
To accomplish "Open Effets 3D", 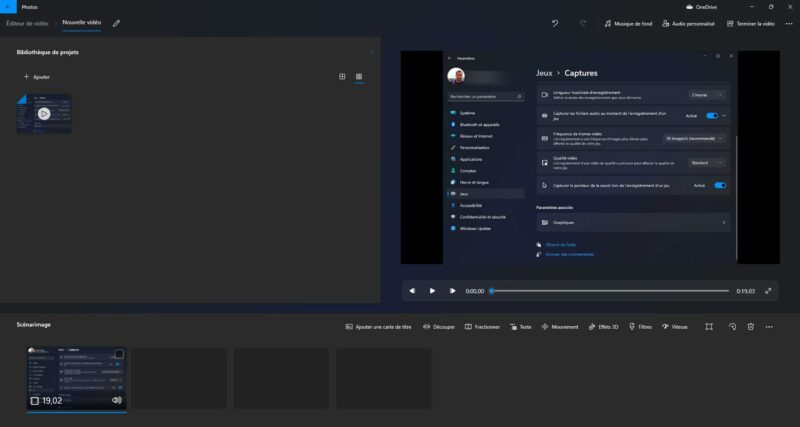I will [x=604, y=327].
